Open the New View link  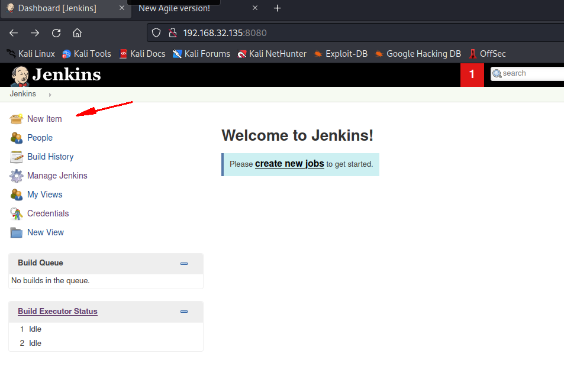coord(46,232)
